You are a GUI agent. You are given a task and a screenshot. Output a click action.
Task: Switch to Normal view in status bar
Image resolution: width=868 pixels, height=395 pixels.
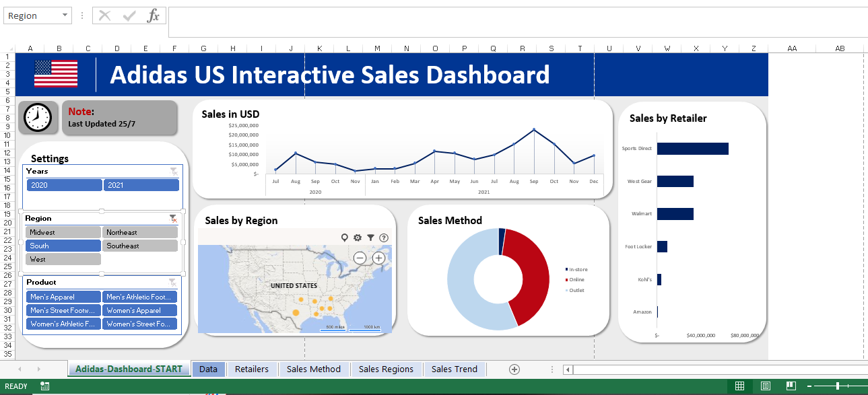click(x=739, y=386)
